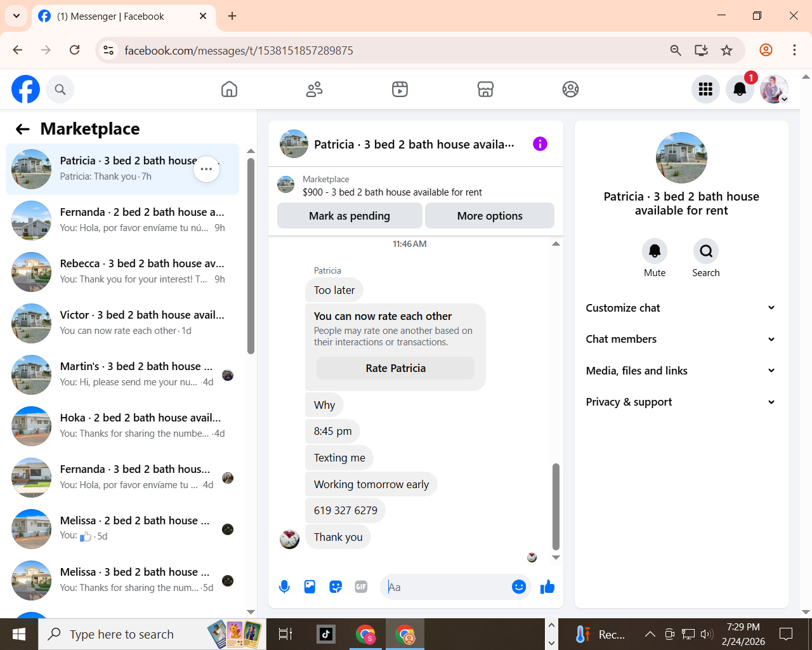
Task: Open Chrome tab search dropdown
Action: click(16, 16)
